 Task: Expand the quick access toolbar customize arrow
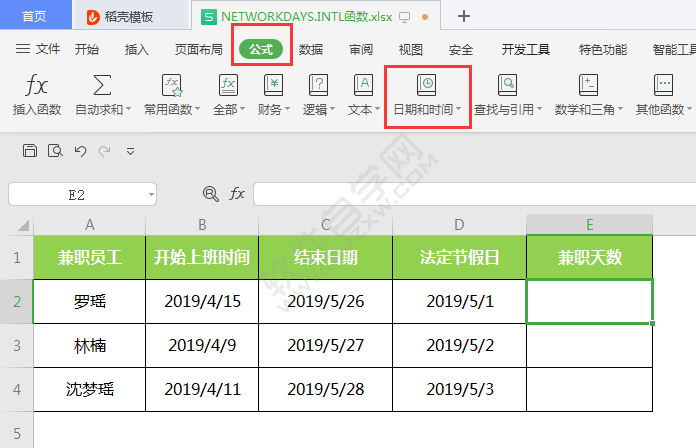tap(130, 152)
